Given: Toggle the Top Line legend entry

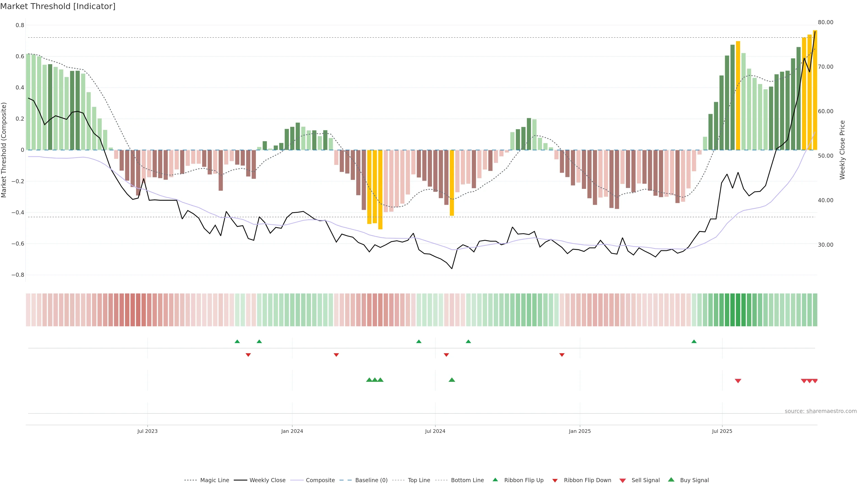Looking at the screenshot, I should click(419, 480).
